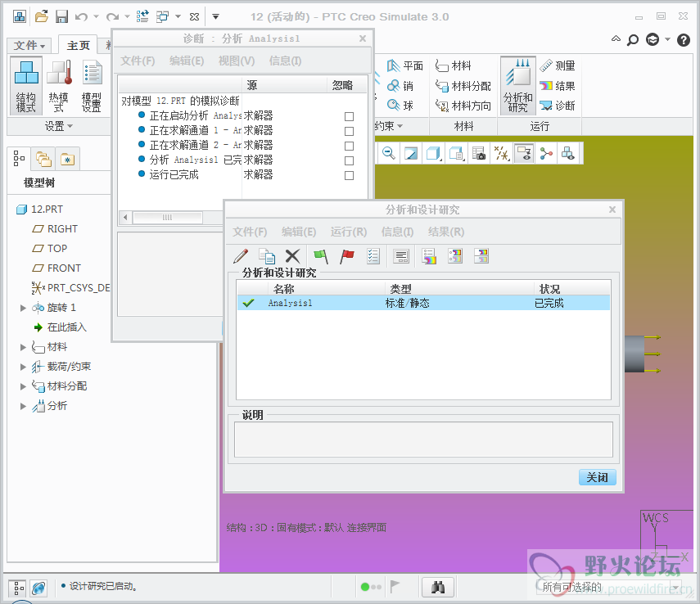The height and width of the screenshot is (604, 700).
Task: Select the 结构模式 structure mode icon
Action: tap(26, 86)
